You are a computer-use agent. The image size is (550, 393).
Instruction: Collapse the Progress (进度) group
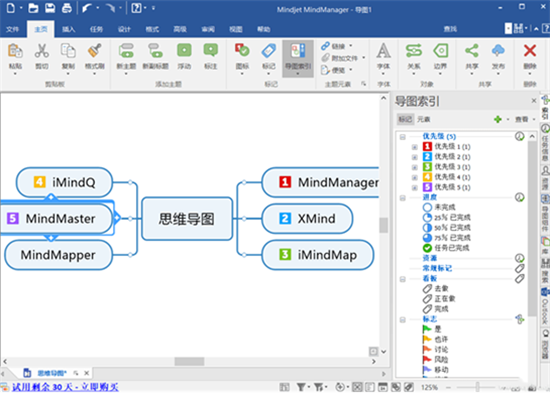pyautogui.click(x=403, y=198)
